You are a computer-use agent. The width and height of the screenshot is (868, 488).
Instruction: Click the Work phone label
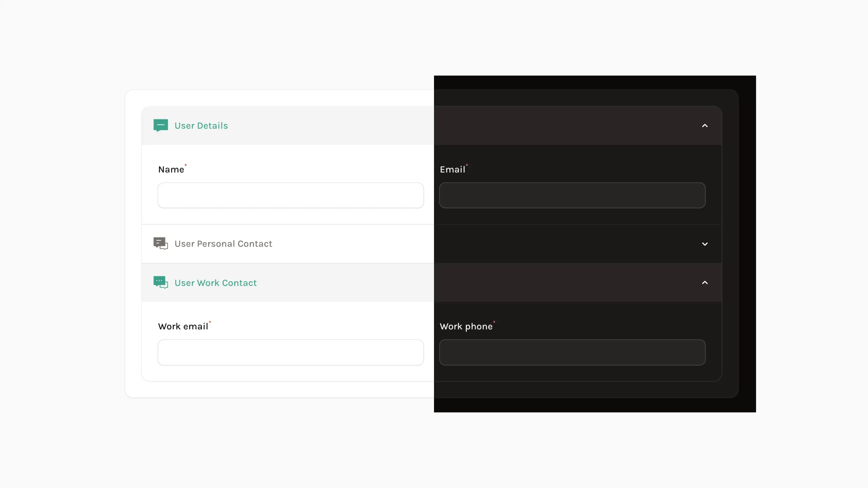[466, 326]
